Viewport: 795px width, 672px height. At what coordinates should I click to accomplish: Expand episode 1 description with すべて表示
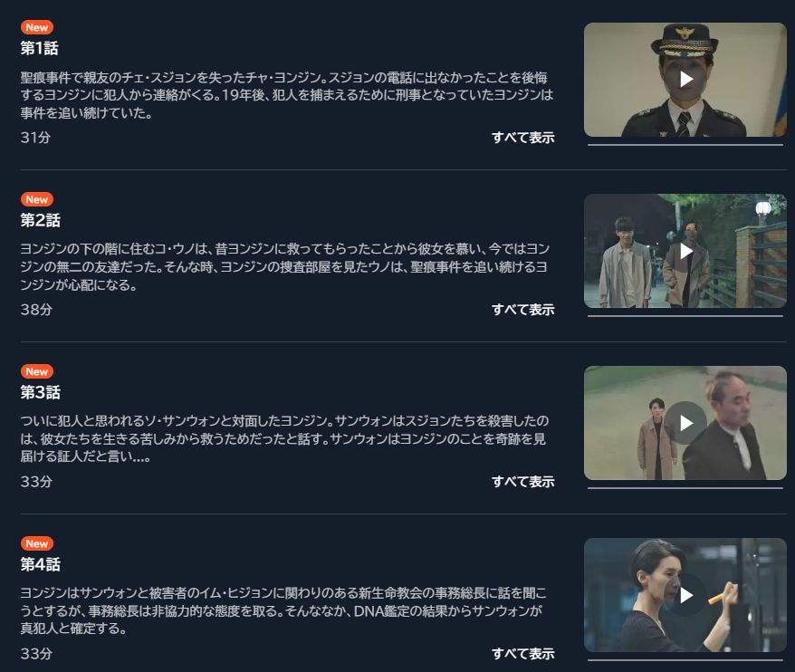click(523, 138)
